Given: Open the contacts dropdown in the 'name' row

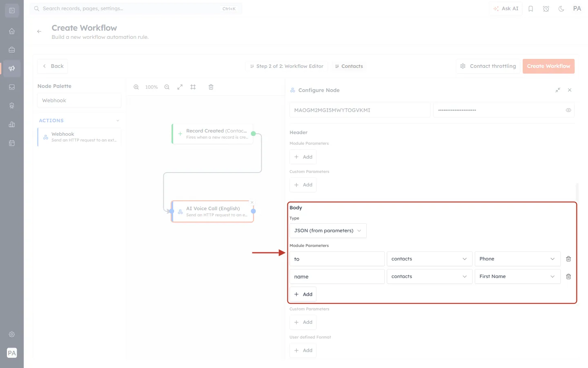Looking at the screenshot, I should point(430,276).
